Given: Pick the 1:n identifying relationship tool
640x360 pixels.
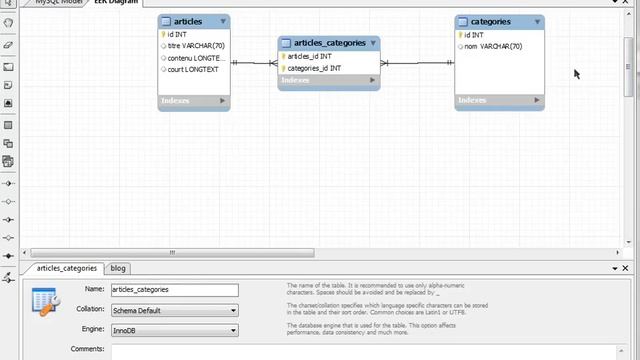Looking at the screenshot, I should point(8,238).
